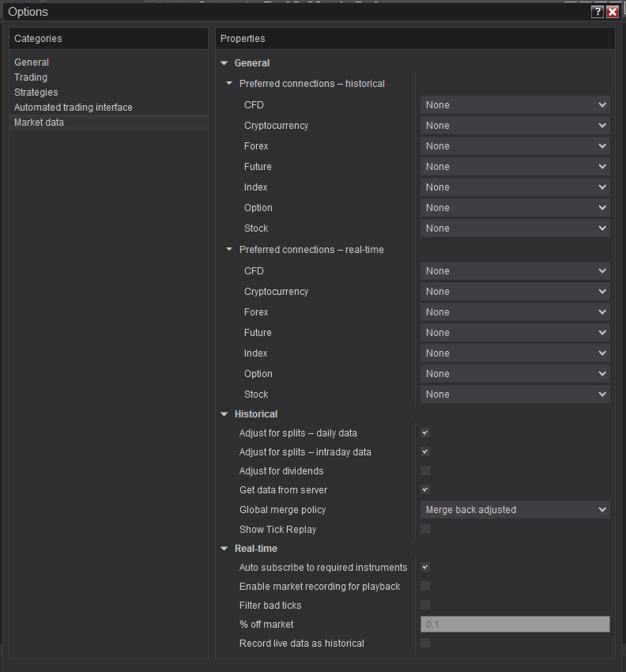
Task: Enable Show Tick Replay checkbox
Action: click(x=425, y=530)
